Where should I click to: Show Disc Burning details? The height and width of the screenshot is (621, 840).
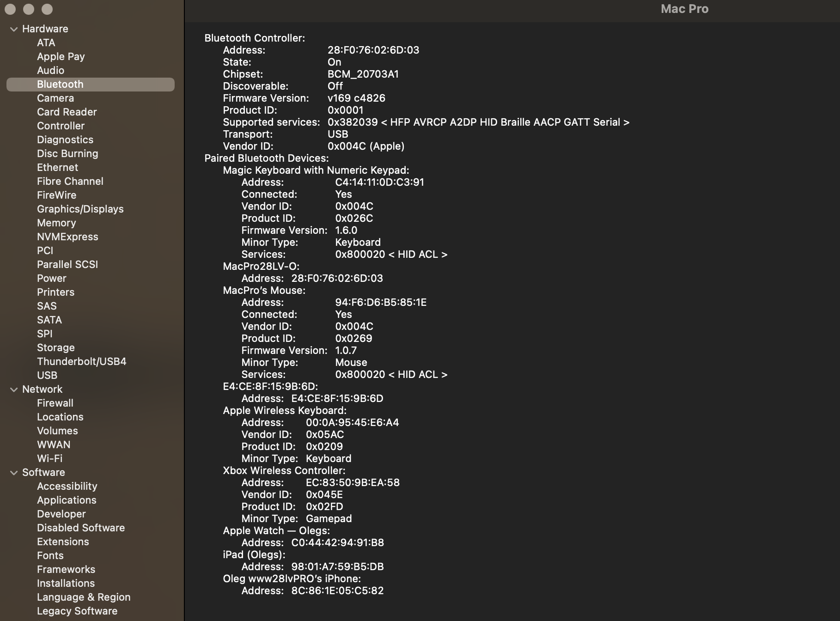tap(67, 153)
